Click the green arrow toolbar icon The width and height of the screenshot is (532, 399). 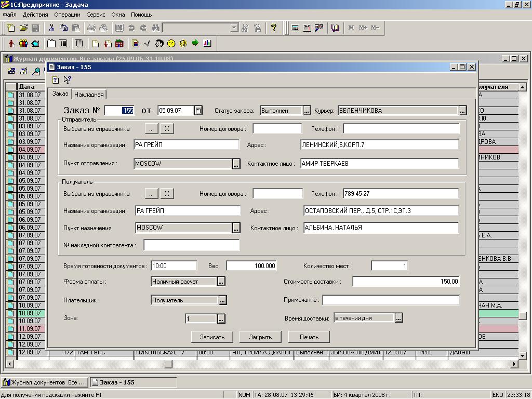tap(195, 44)
